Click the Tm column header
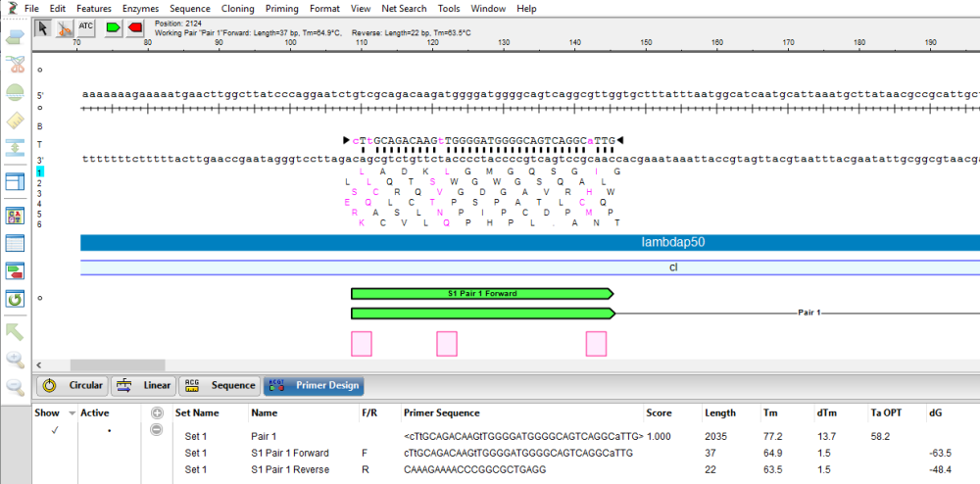980x484 pixels. click(770, 413)
